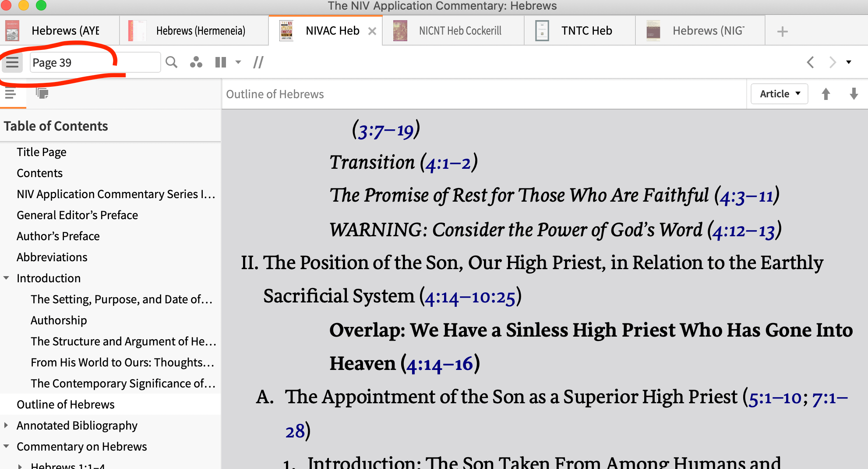Open NIV Application Commentary Series entry
868x469 pixels.
coord(116,194)
